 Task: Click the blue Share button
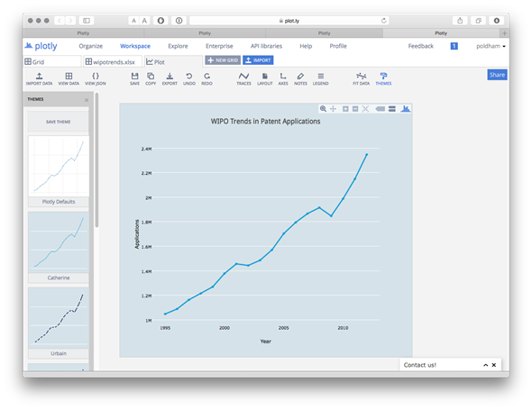pyautogui.click(x=497, y=75)
